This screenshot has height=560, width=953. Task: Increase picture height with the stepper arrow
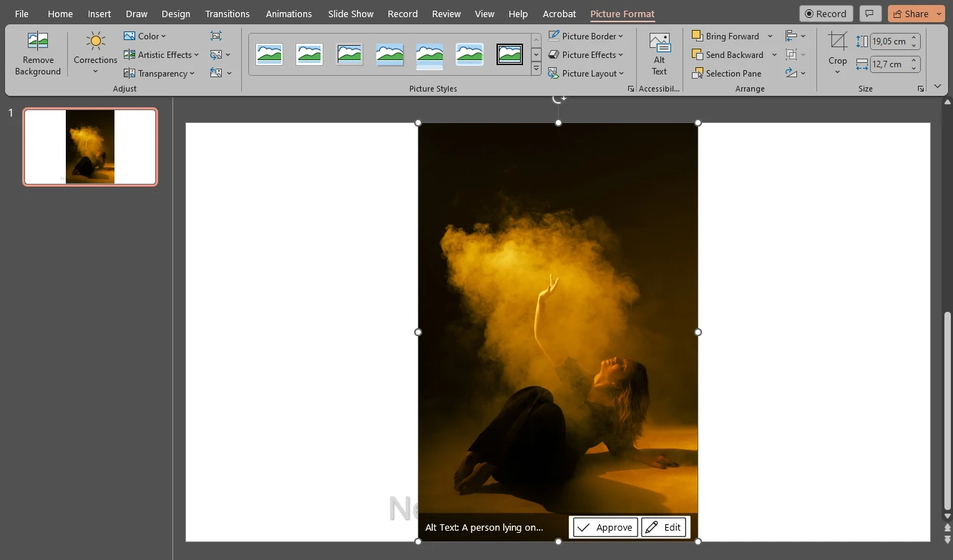coord(914,37)
